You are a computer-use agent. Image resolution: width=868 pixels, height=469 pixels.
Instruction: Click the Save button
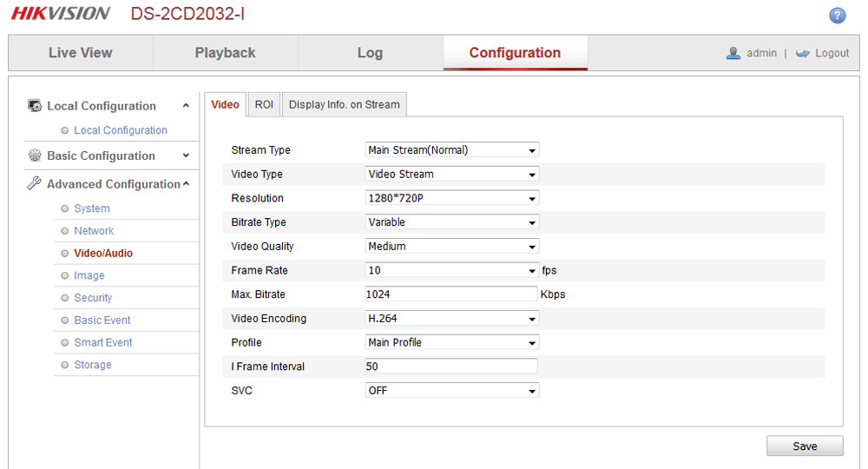pyautogui.click(x=805, y=446)
